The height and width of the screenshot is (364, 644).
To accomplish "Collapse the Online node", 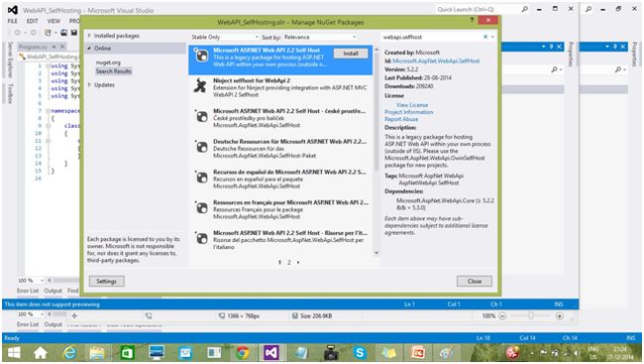I will [89, 49].
